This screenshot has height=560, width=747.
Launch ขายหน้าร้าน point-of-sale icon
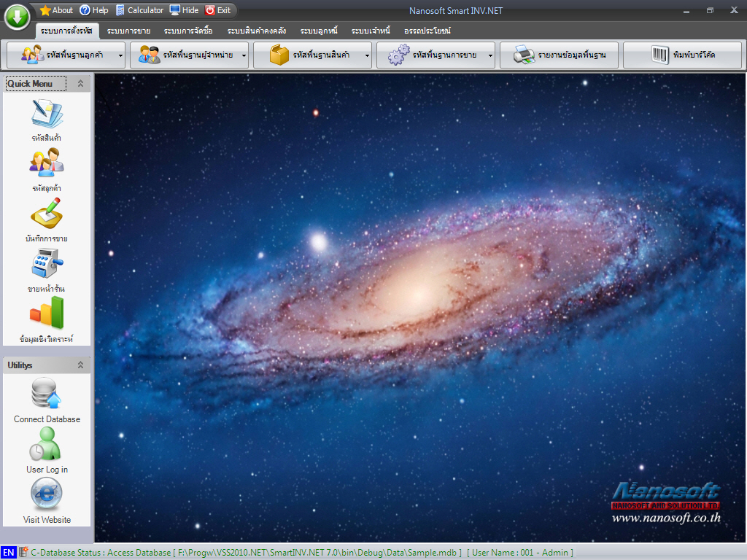click(x=47, y=264)
